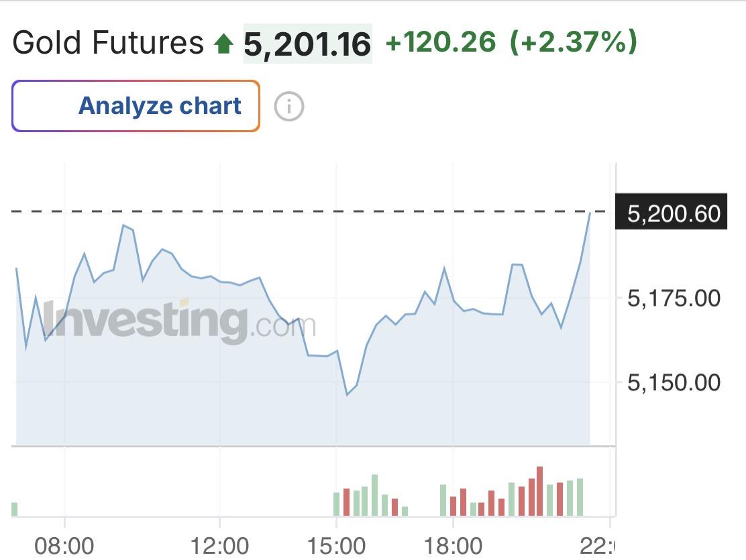Click the 5,150.00 price axis label
The width and height of the screenshot is (746, 560).
pos(674,383)
